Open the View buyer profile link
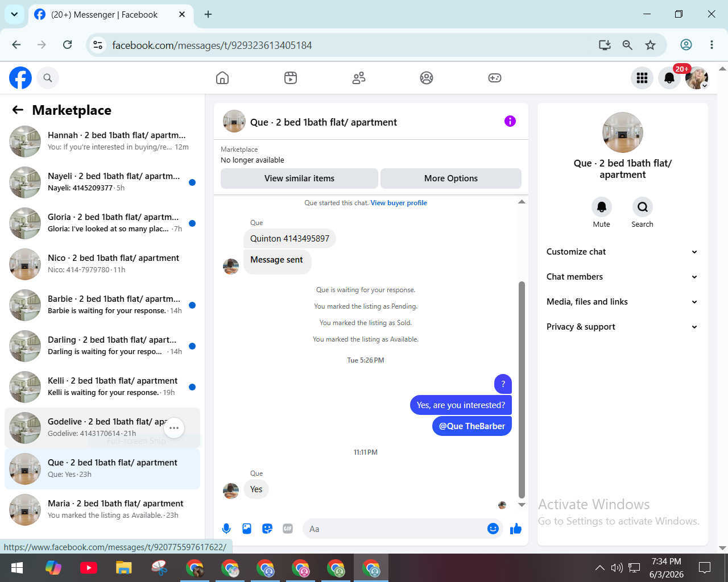The width and height of the screenshot is (728, 582). pos(399,203)
